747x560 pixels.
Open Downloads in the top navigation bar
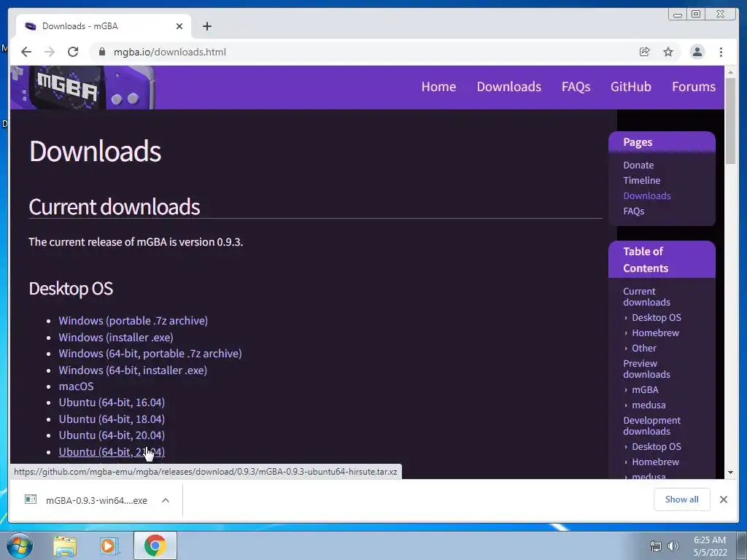click(x=508, y=87)
